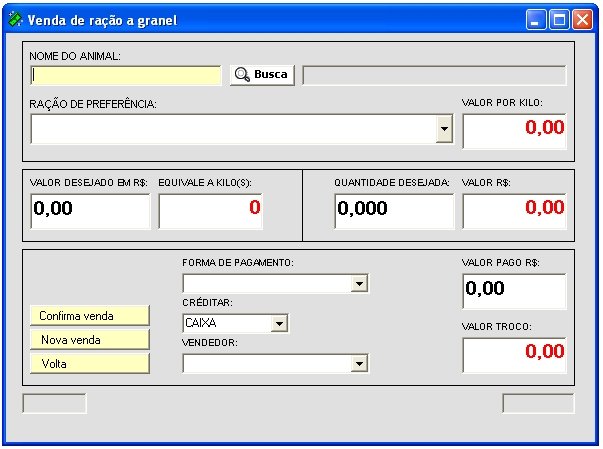The height and width of the screenshot is (449, 603).
Task: Maximize the Venda de ração window
Action: pyautogui.click(x=560, y=19)
